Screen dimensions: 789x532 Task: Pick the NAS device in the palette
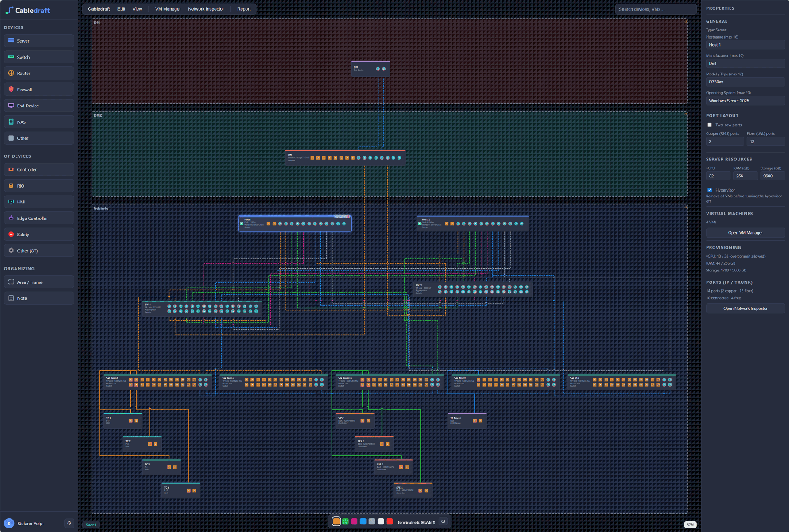coord(39,122)
